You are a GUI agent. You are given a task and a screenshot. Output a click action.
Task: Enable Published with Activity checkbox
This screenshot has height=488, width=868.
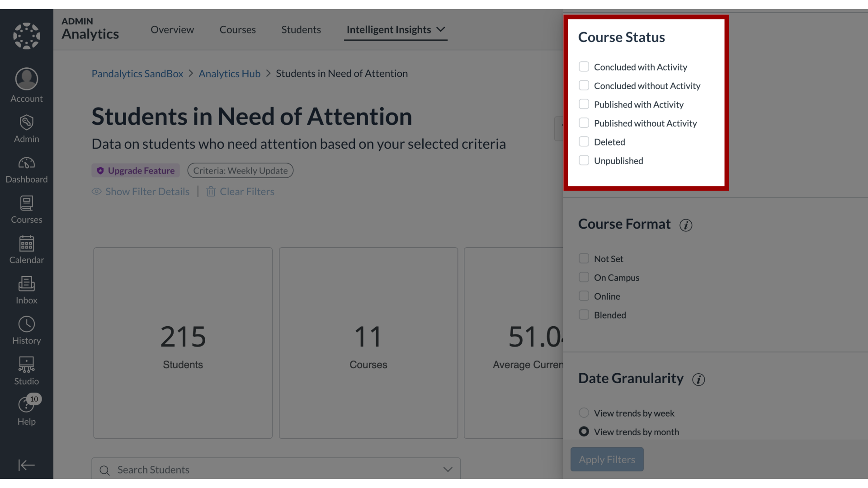coord(584,104)
